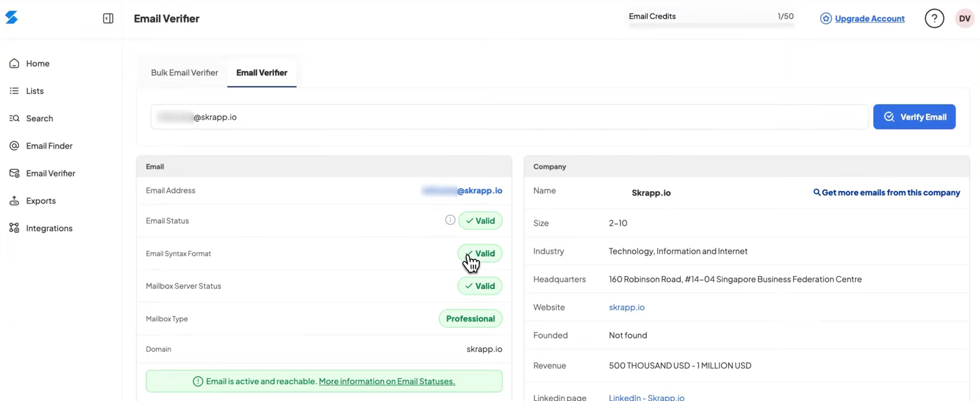The image size is (980, 401).
Task: Click Upgrade Account link
Action: pos(870,19)
